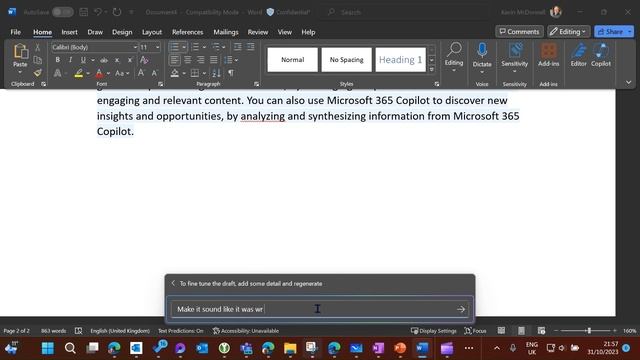Switch to the View tab
The image size is (640, 360).
pos(284,32)
